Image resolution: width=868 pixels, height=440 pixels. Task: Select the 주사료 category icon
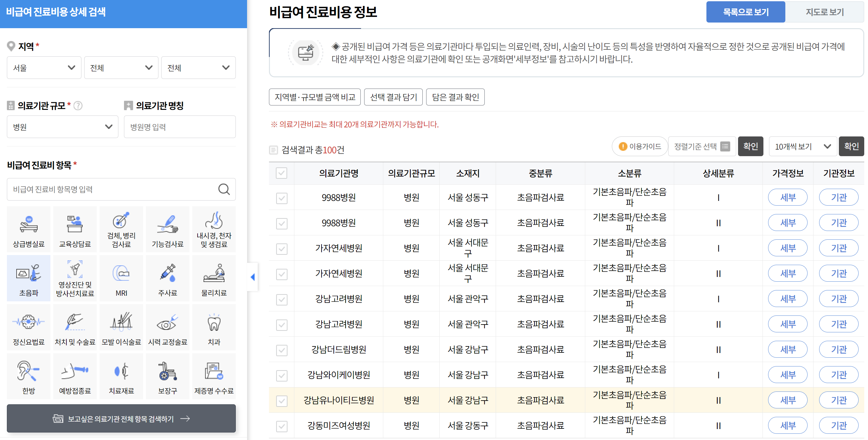pyautogui.click(x=168, y=278)
